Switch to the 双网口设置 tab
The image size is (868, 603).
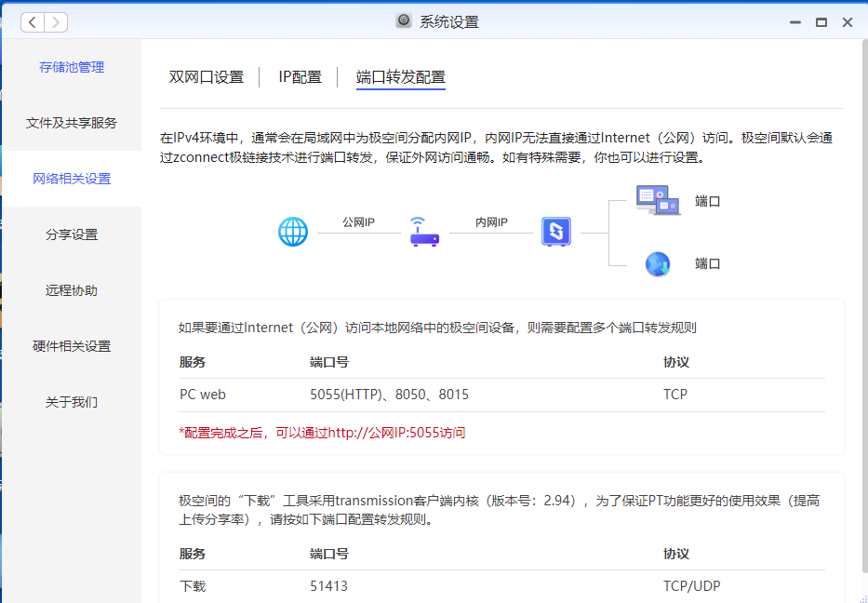[x=206, y=77]
